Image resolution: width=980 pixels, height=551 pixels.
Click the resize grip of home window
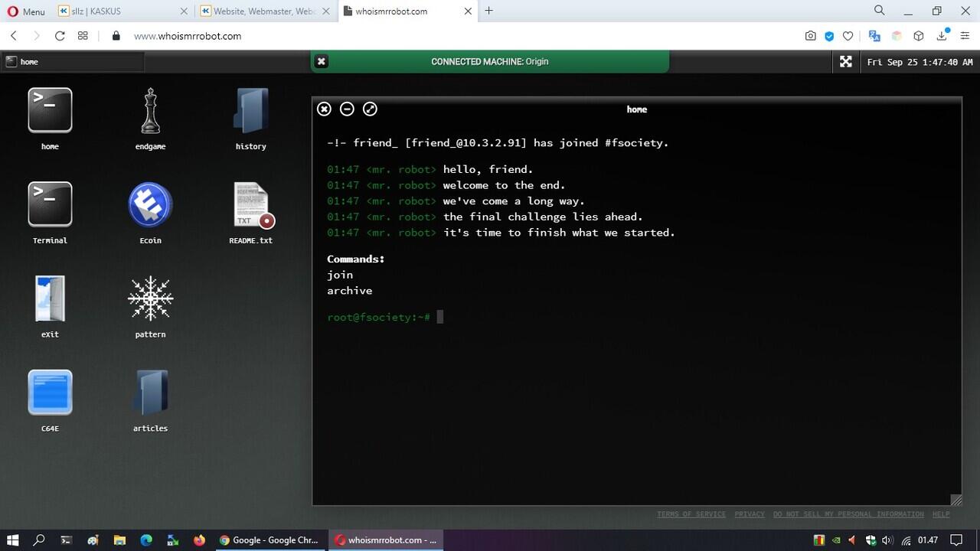[x=955, y=499]
